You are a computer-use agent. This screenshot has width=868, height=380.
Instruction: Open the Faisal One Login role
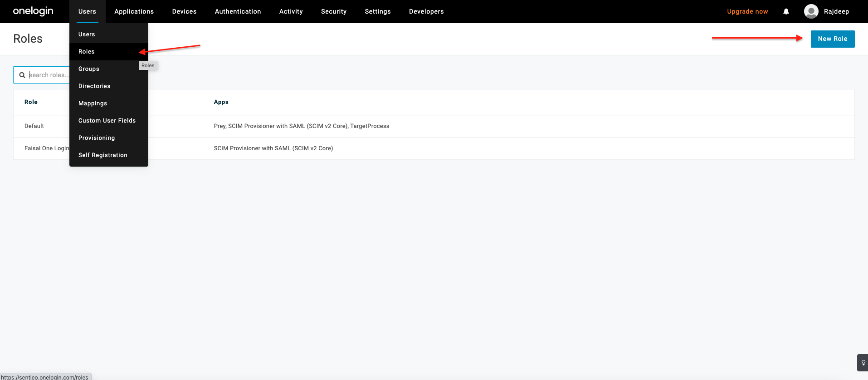coord(46,148)
